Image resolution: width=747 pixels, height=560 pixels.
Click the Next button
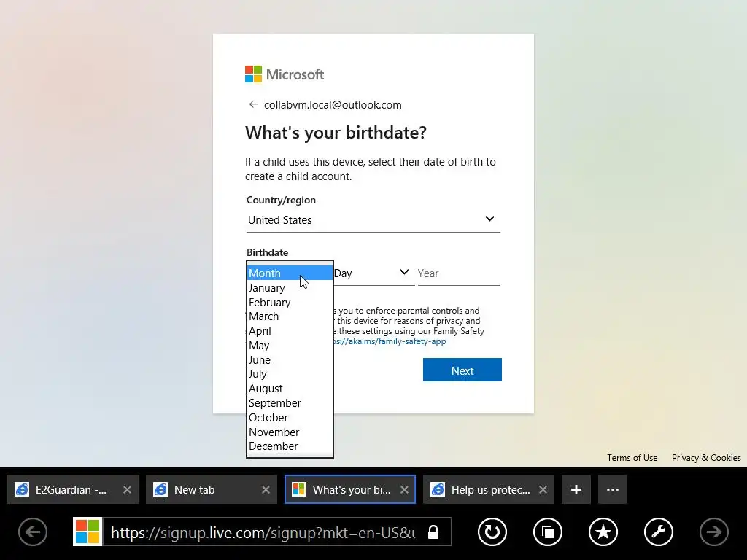click(x=462, y=370)
